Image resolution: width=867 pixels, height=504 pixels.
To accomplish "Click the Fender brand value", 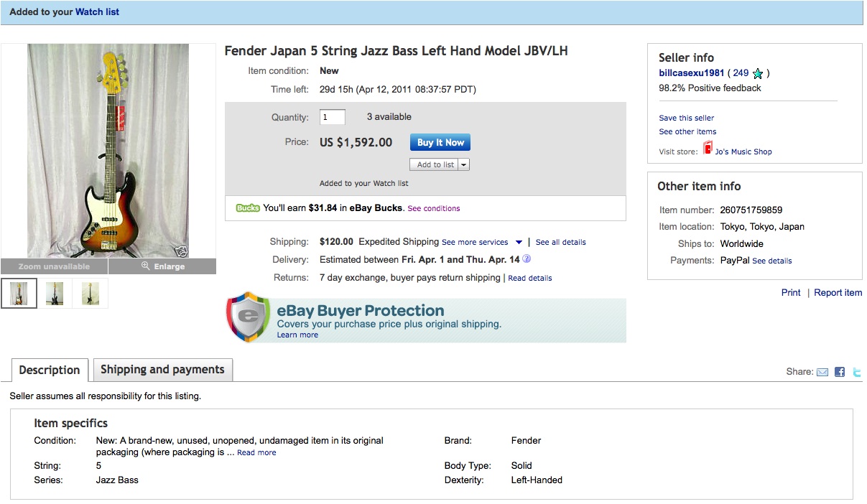I will (526, 440).
